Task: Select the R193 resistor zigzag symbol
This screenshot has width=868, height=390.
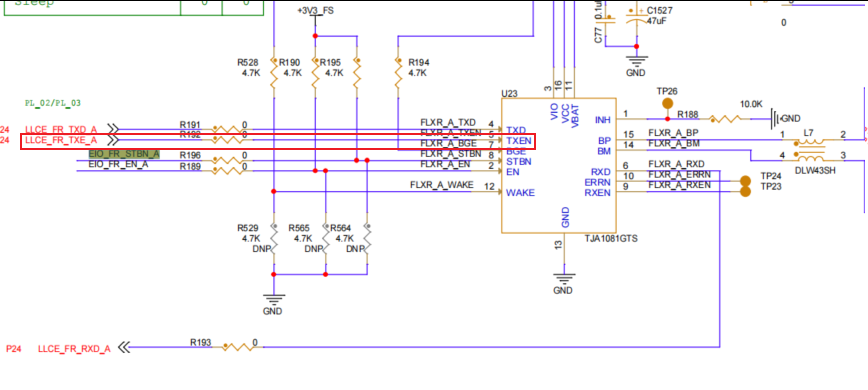Action: click(x=237, y=347)
